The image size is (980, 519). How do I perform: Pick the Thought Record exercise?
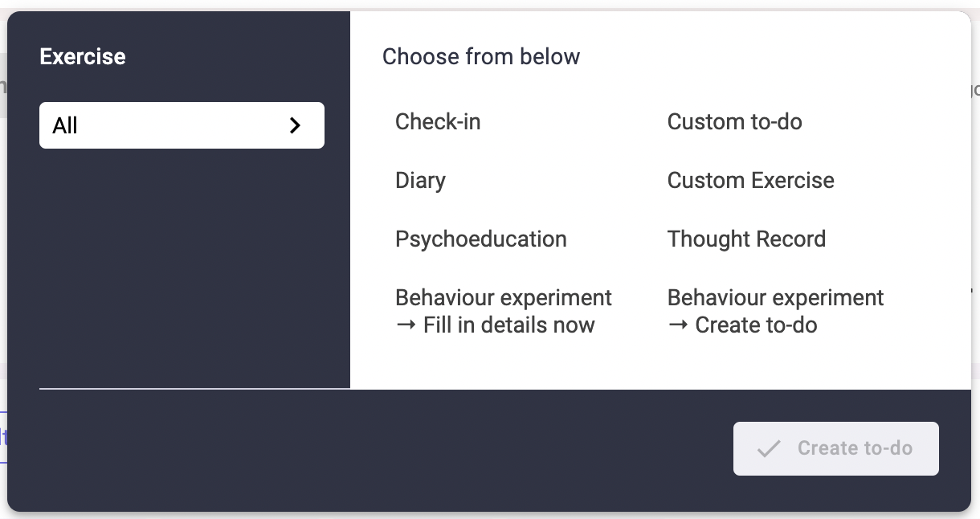point(746,239)
